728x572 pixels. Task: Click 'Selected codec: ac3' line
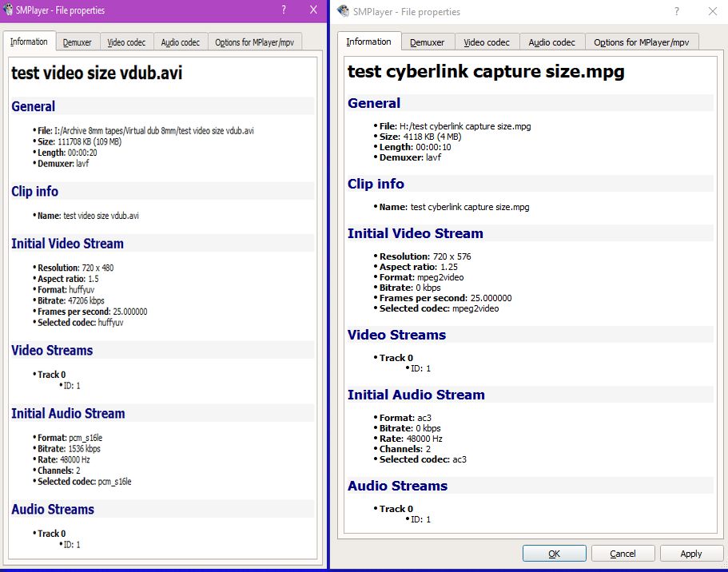(x=423, y=459)
